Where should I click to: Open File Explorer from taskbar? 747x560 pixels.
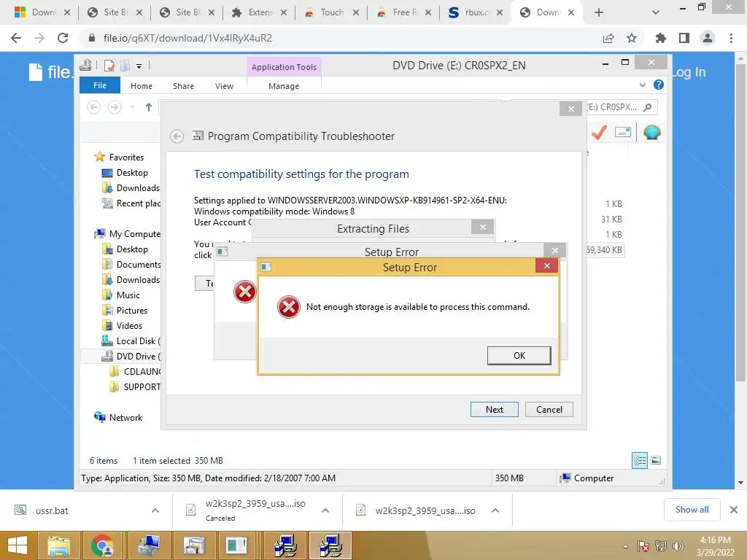tap(58, 545)
